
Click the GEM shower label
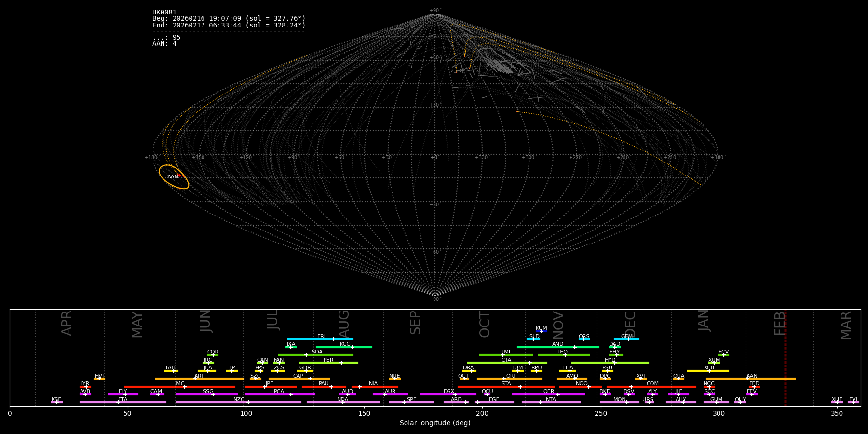pos(627,337)
